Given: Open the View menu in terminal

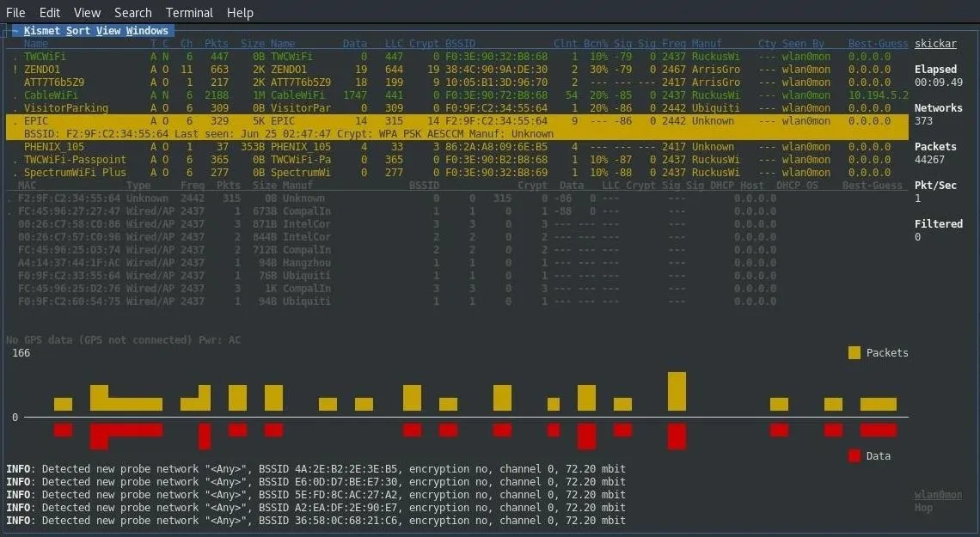Looking at the screenshot, I should [x=87, y=13].
